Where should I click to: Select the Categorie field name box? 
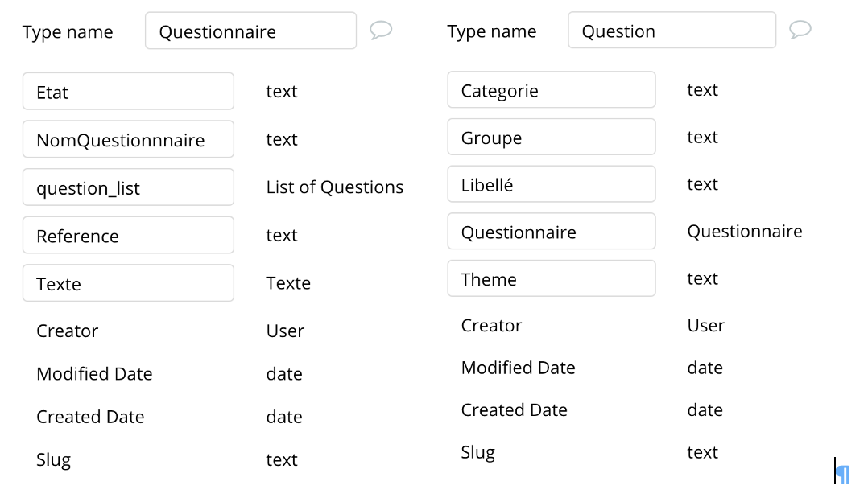pos(552,90)
